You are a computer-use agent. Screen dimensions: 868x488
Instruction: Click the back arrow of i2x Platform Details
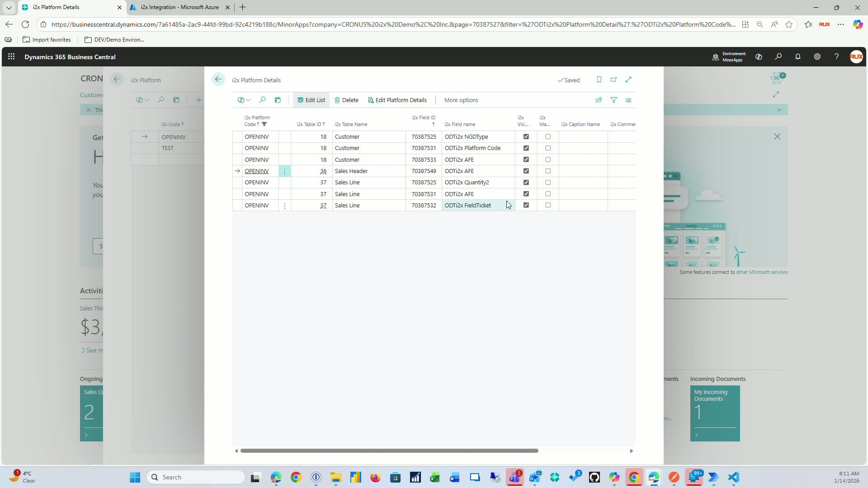[x=218, y=80]
